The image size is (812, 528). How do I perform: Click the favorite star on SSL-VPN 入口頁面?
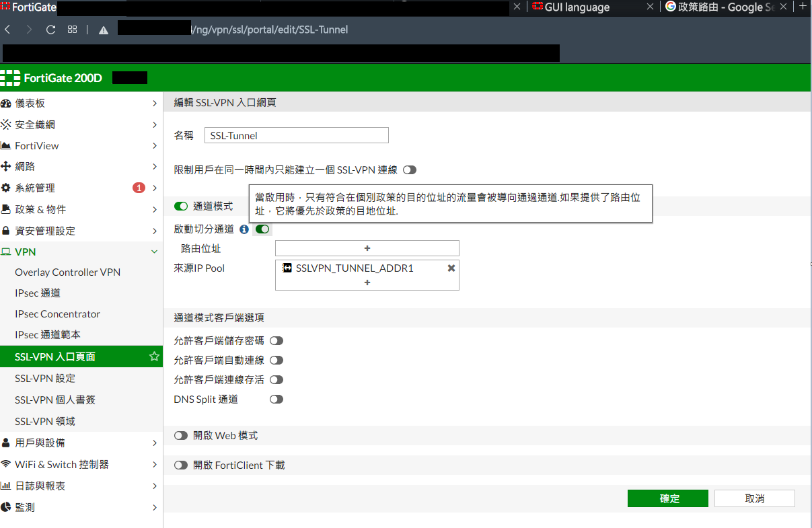pos(154,356)
